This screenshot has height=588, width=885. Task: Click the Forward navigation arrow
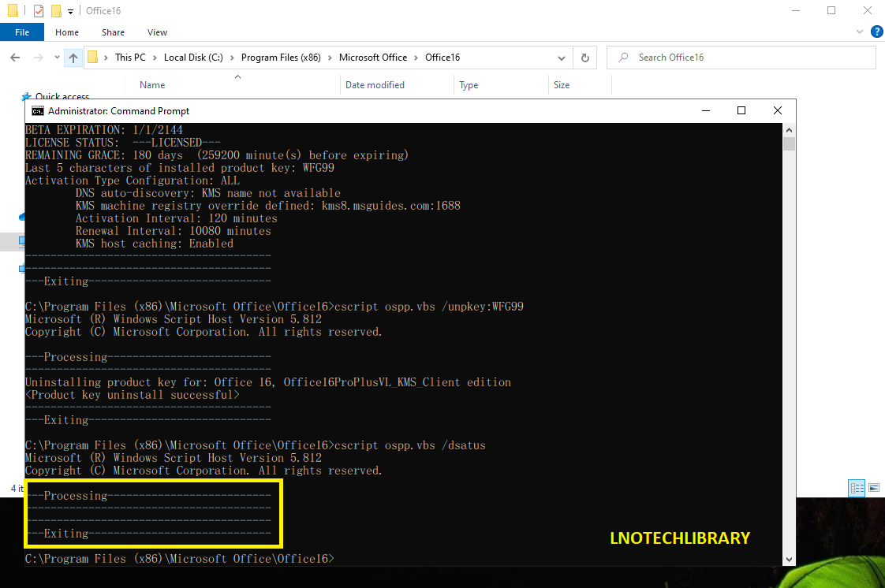(39, 58)
